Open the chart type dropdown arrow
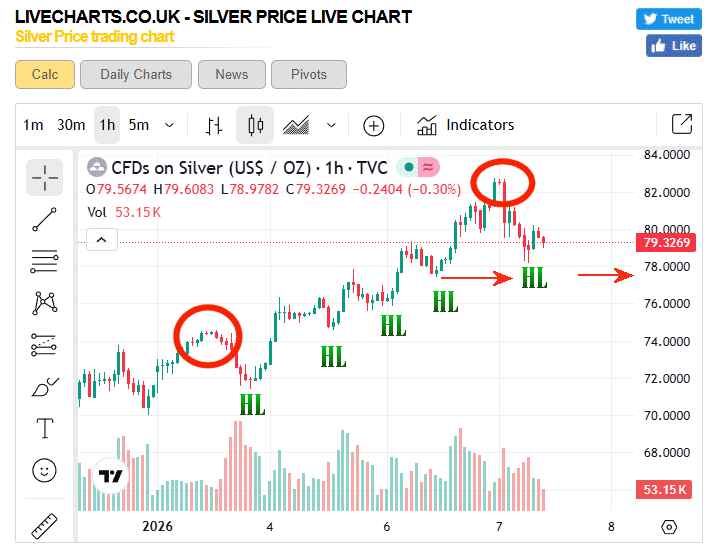708x546 pixels. 331,125
